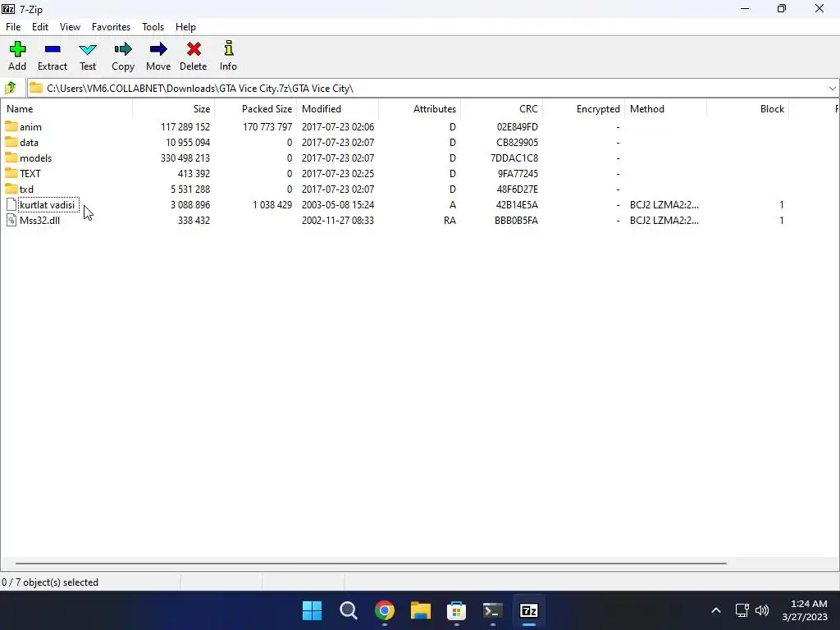840x630 pixels.
Task: Click the kurtlat vadisi file icon
Action: pyautogui.click(x=11, y=204)
